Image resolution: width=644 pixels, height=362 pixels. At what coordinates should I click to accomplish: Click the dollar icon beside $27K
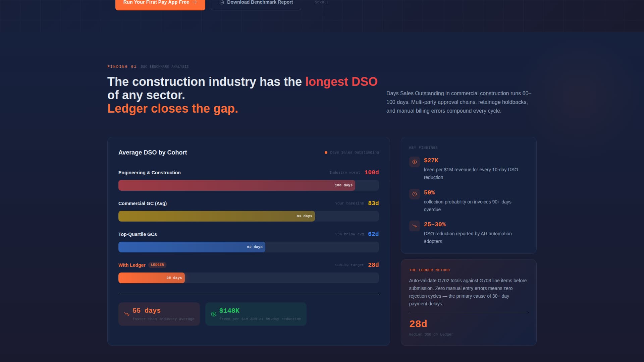click(x=415, y=162)
